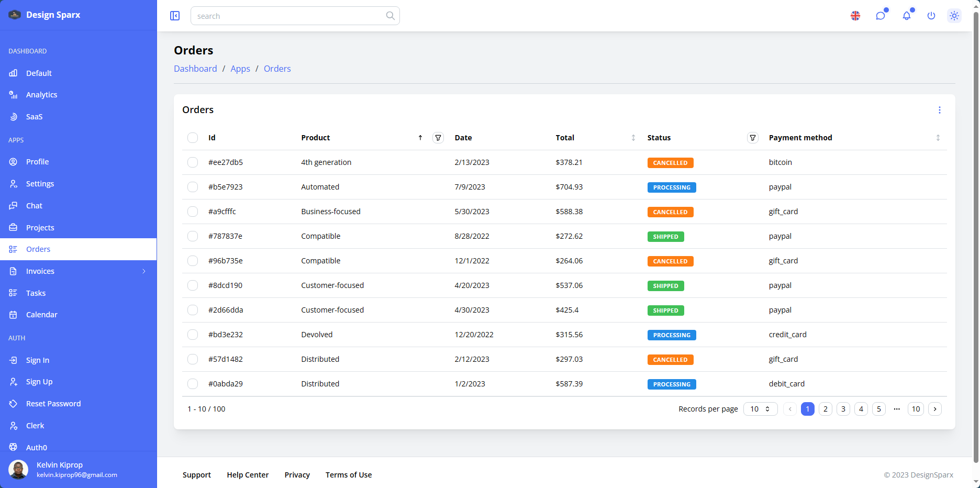
Task: Open the Status column filter icon
Action: click(752, 138)
